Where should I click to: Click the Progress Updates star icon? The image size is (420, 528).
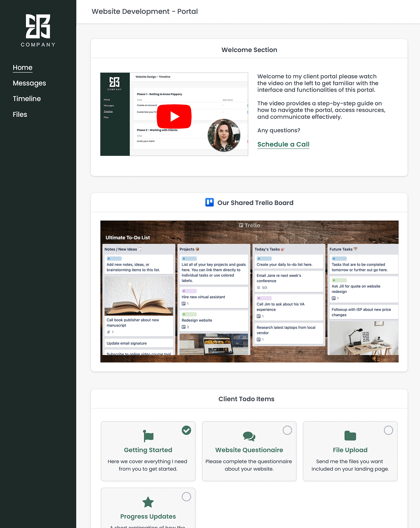148,502
